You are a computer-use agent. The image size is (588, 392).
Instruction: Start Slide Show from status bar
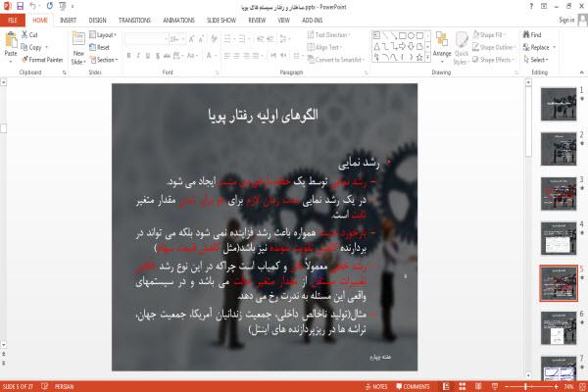495,387
